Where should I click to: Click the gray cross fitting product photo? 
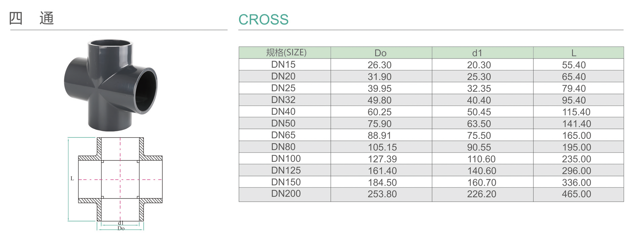coord(110,84)
